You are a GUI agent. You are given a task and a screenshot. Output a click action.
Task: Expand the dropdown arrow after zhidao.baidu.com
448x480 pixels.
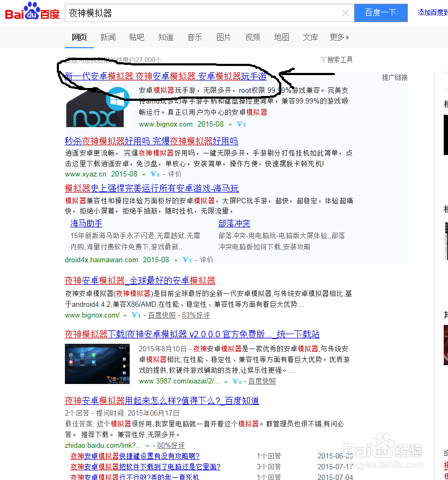click(x=147, y=446)
